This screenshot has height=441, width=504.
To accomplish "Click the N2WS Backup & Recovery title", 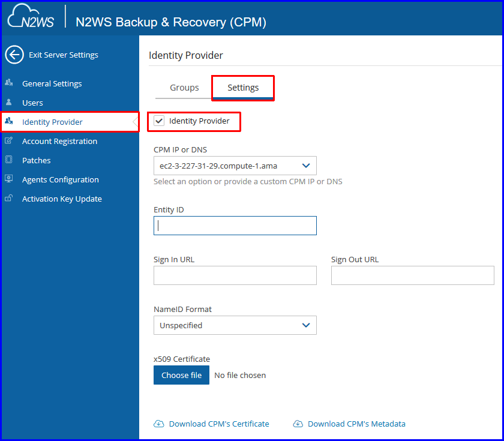I will [x=170, y=22].
